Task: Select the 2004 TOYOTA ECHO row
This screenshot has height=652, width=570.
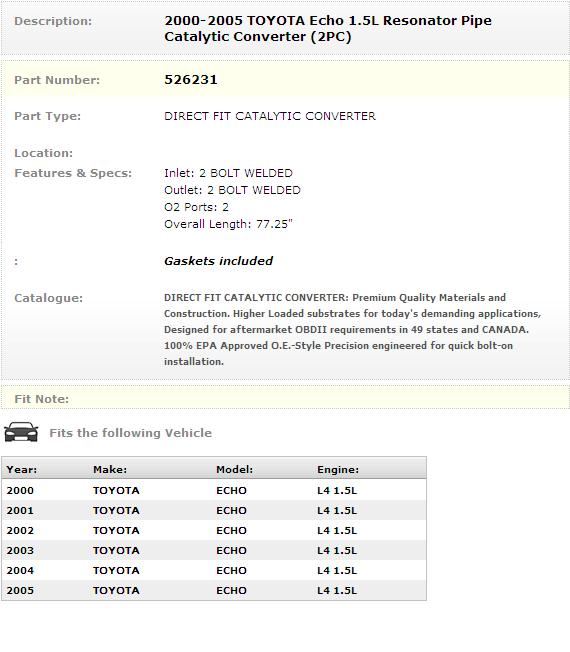Action: click(214, 570)
